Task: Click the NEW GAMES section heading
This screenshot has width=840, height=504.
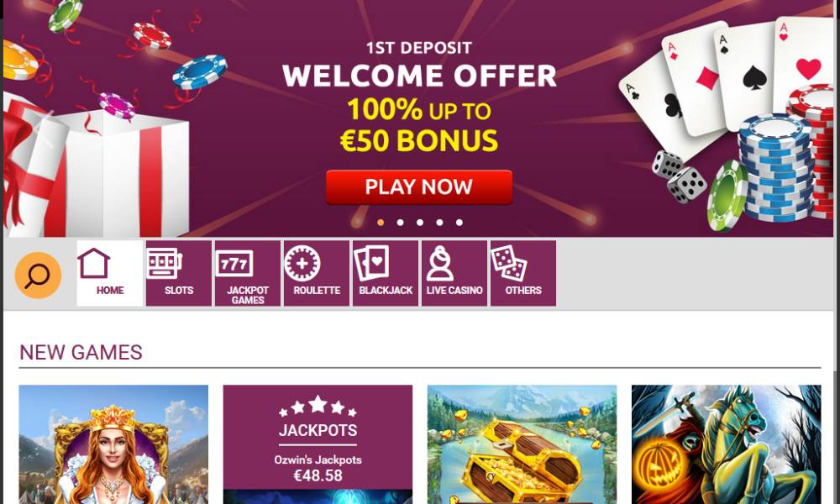Action: [81, 353]
